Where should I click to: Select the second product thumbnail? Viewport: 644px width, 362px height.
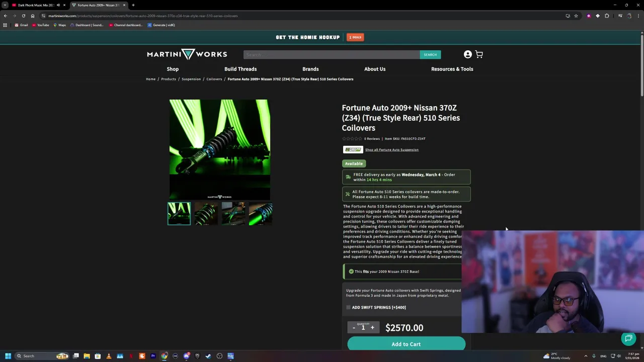pyautogui.click(x=206, y=213)
